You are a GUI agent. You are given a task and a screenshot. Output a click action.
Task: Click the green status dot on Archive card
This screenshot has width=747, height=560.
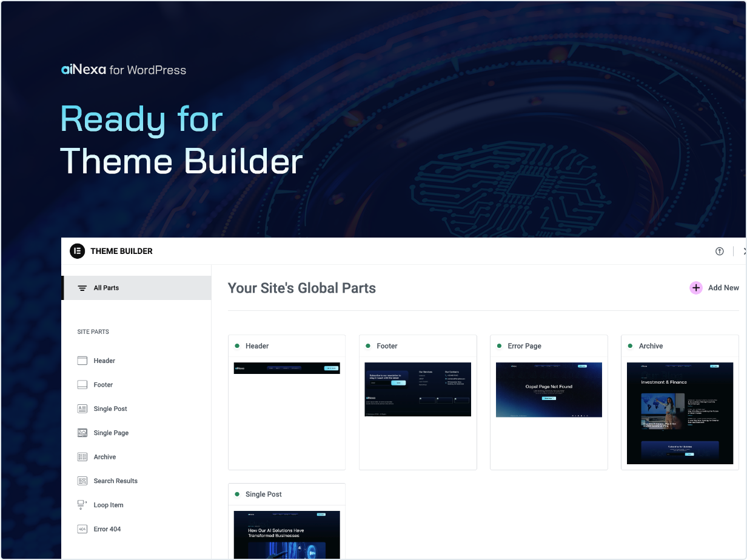click(630, 346)
